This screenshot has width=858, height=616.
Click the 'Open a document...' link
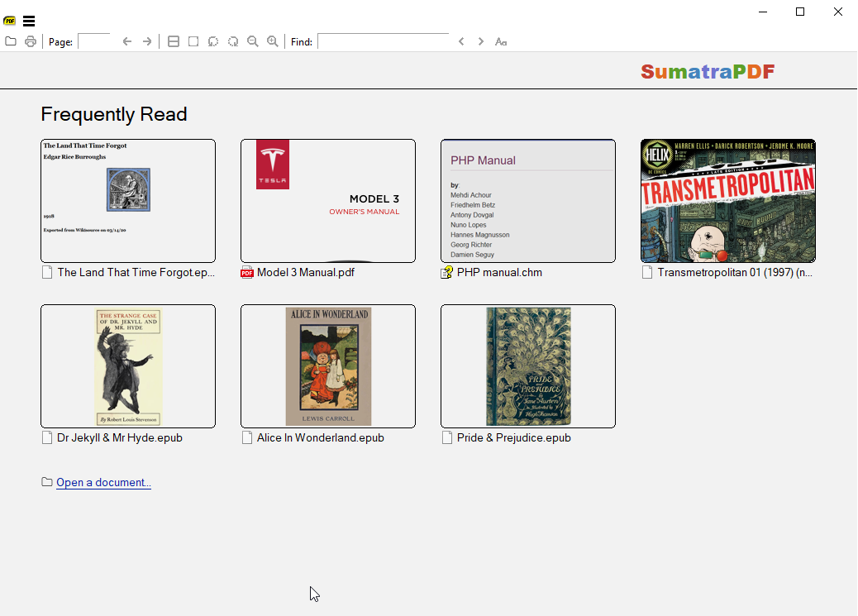coord(103,482)
